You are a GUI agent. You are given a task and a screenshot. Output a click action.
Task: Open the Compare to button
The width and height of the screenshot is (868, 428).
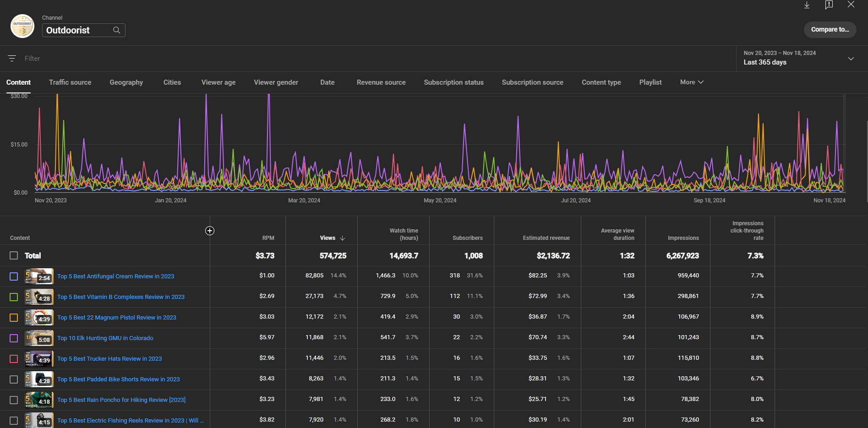click(830, 30)
